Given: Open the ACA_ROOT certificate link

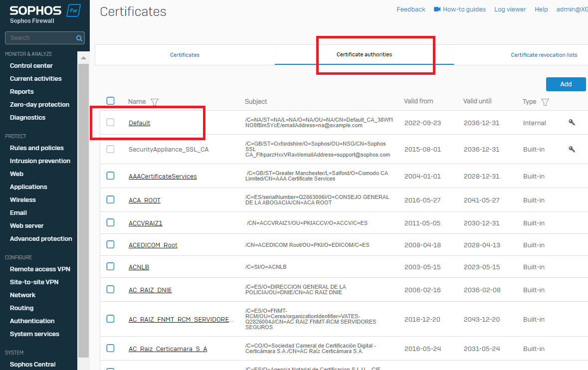Looking at the screenshot, I should click(x=144, y=200).
